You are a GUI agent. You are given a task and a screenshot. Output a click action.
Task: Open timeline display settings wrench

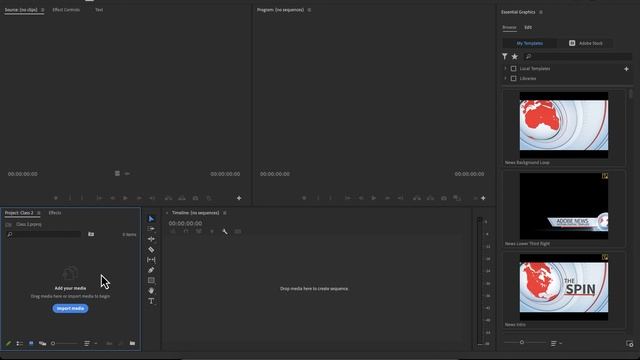(225, 231)
